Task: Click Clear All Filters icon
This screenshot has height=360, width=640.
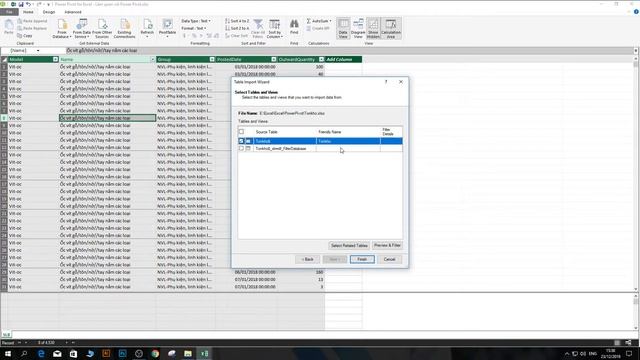Action: (x=258, y=29)
